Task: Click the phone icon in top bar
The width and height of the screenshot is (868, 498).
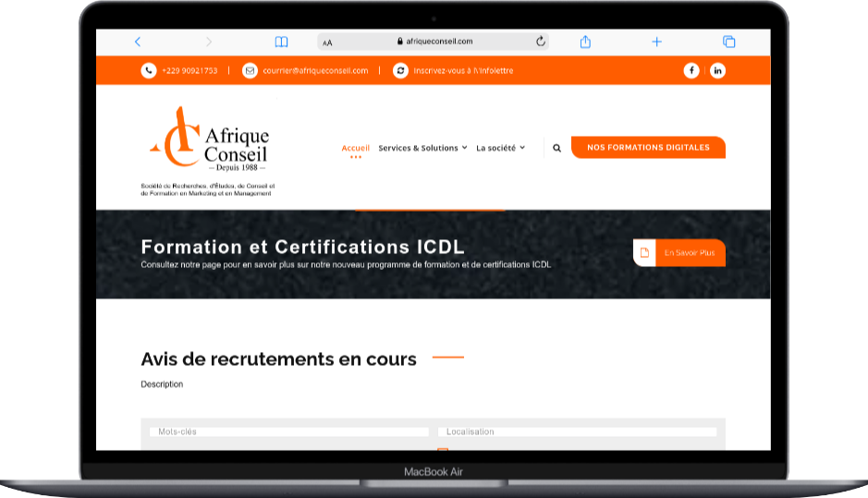Action: click(x=149, y=70)
